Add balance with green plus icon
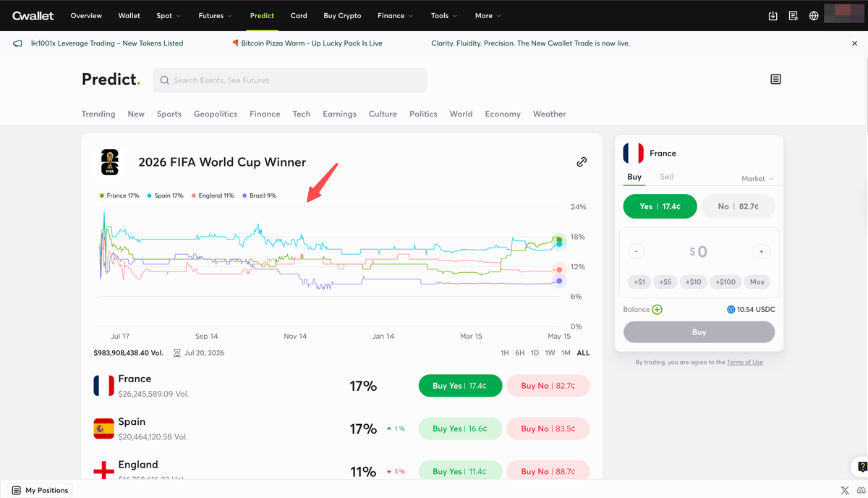This screenshot has height=498, width=868. coord(657,310)
